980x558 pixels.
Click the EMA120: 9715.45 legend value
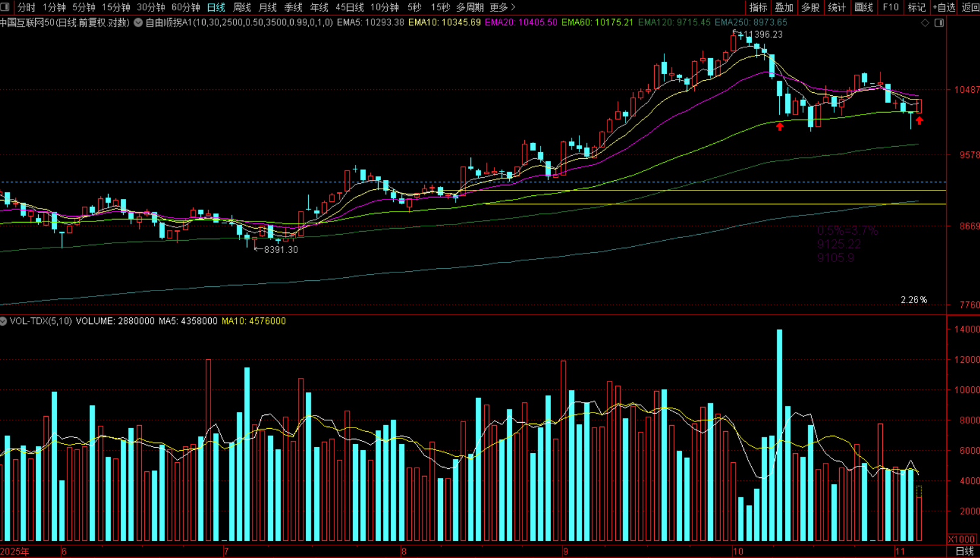coord(674,22)
